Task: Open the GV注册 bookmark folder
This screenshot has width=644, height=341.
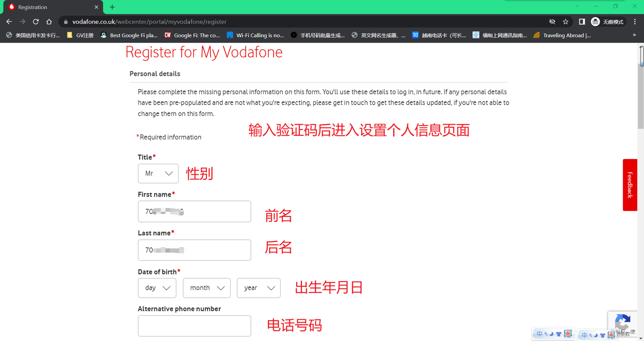Action: click(x=80, y=35)
